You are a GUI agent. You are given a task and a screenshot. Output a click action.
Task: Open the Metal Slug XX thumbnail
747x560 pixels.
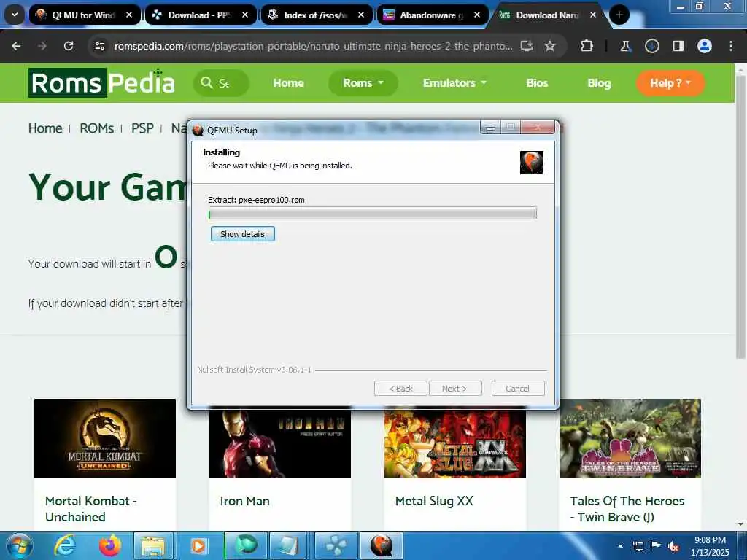coord(455,443)
